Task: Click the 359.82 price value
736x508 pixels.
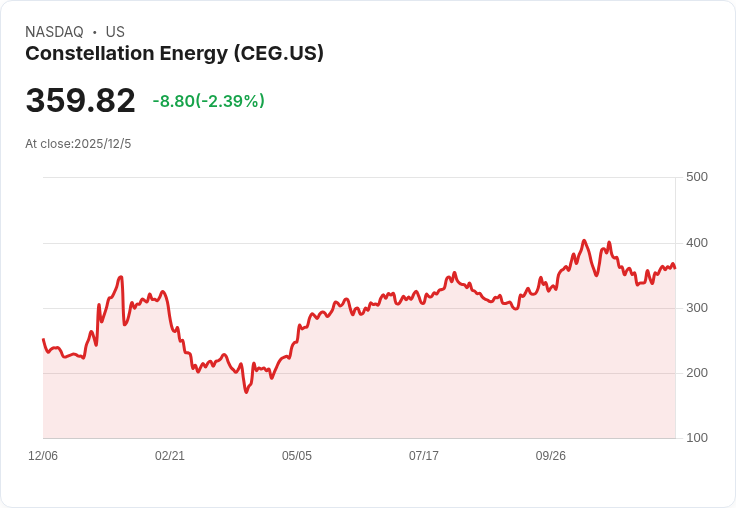Action: tap(80, 101)
